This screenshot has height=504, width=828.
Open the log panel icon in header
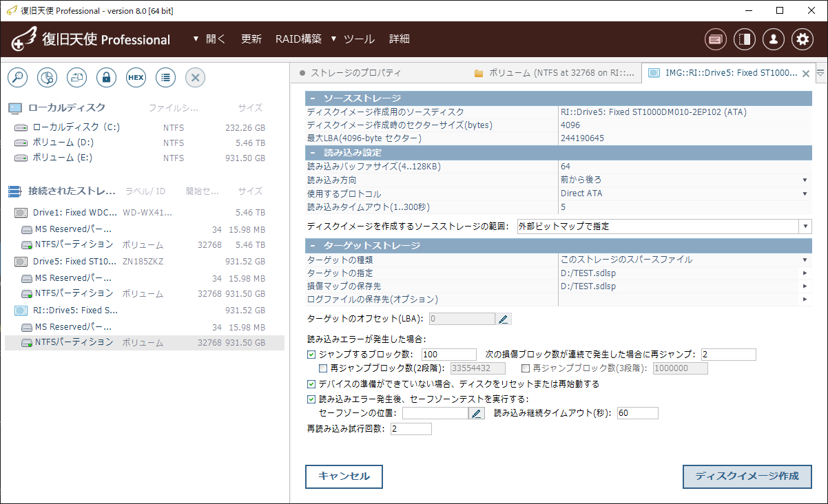(x=716, y=39)
